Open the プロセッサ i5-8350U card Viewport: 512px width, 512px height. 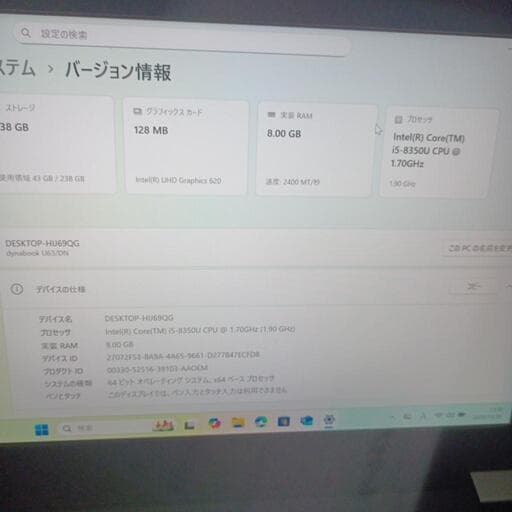point(438,153)
